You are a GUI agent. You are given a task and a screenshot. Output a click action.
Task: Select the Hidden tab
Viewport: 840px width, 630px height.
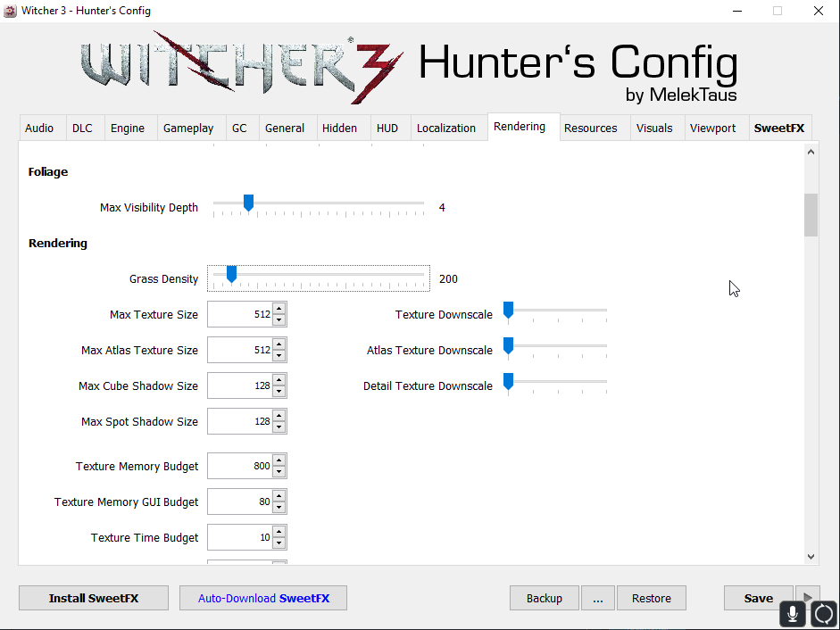(x=339, y=128)
